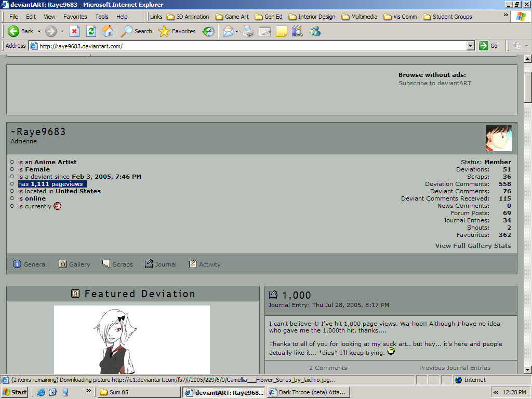The image size is (532, 399).
Task: Print the page with the printer icon
Action: point(248,31)
